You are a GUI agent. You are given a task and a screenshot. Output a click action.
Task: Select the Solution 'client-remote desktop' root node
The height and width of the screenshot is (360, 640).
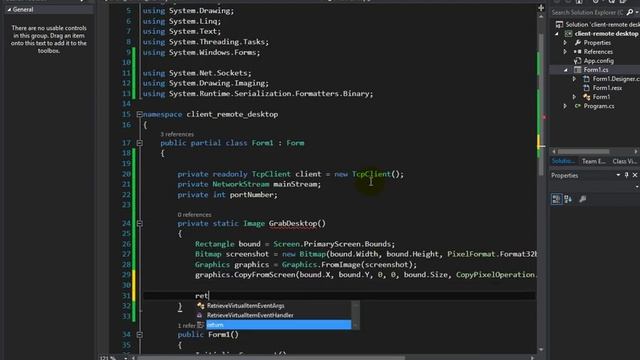pos(602,24)
